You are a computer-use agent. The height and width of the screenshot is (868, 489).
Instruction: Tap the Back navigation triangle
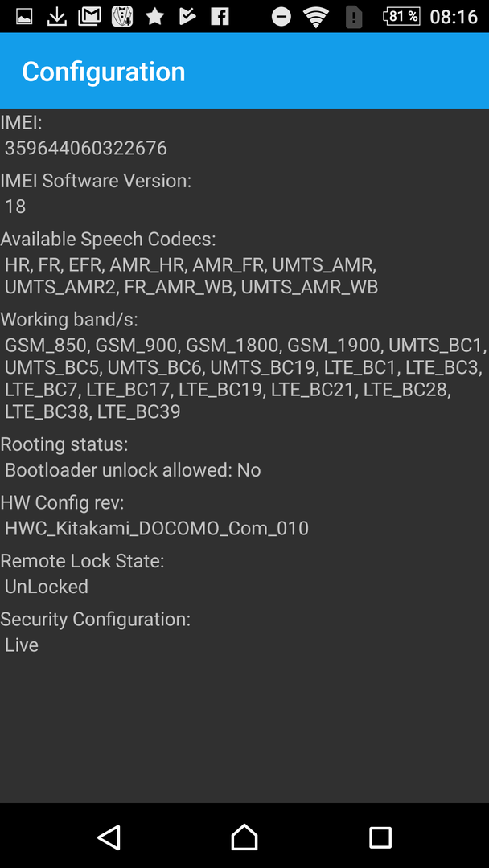coord(109,837)
